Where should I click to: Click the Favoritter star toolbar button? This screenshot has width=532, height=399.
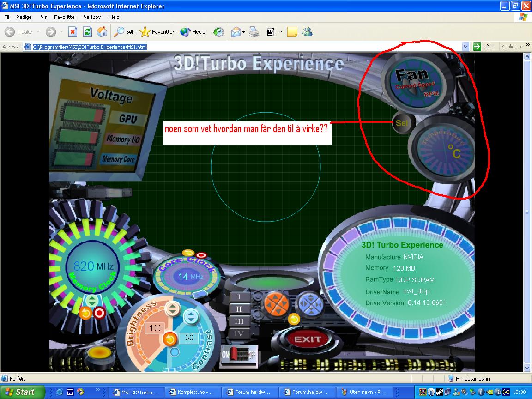[x=157, y=32]
